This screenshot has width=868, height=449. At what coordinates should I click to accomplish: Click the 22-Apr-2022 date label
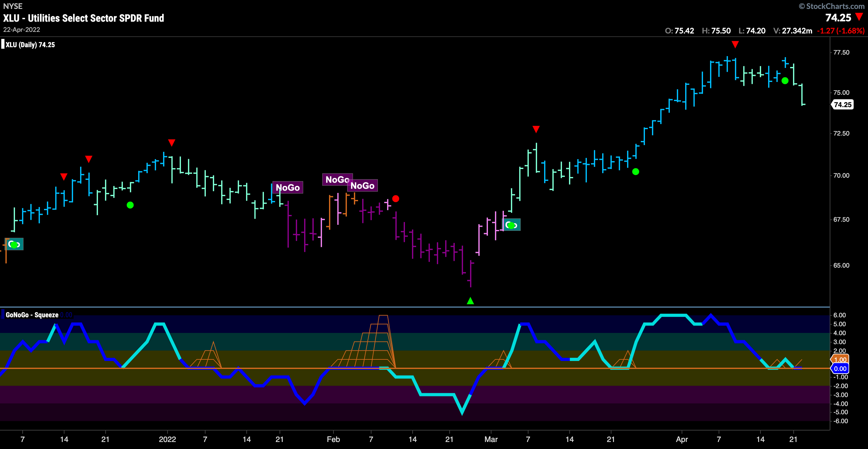tap(22, 30)
